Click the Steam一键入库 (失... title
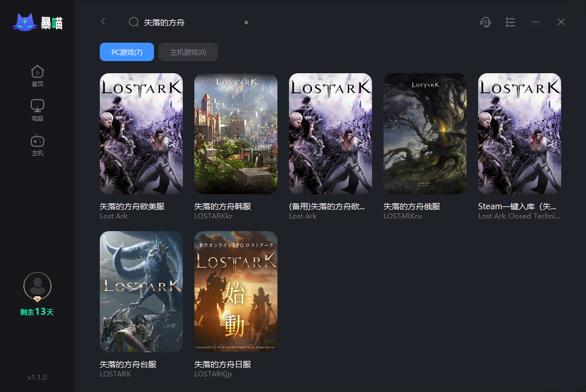The height and width of the screenshot is (392, 586). pyautogui.click(x=517, y=206)
